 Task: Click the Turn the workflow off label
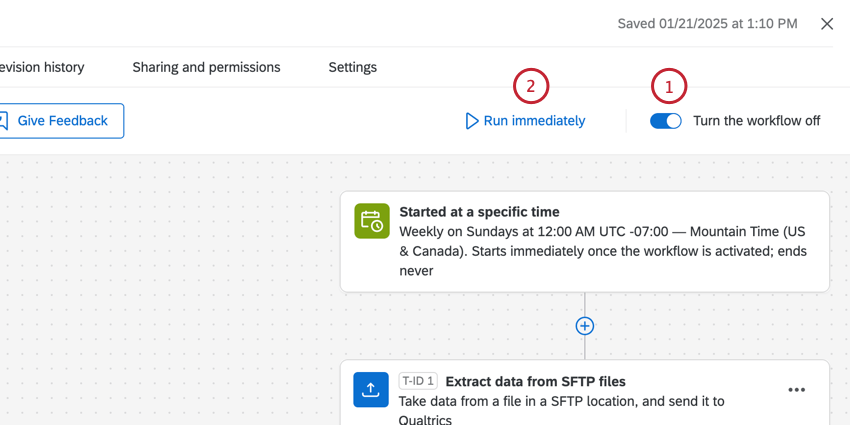[x=756, y=121]
